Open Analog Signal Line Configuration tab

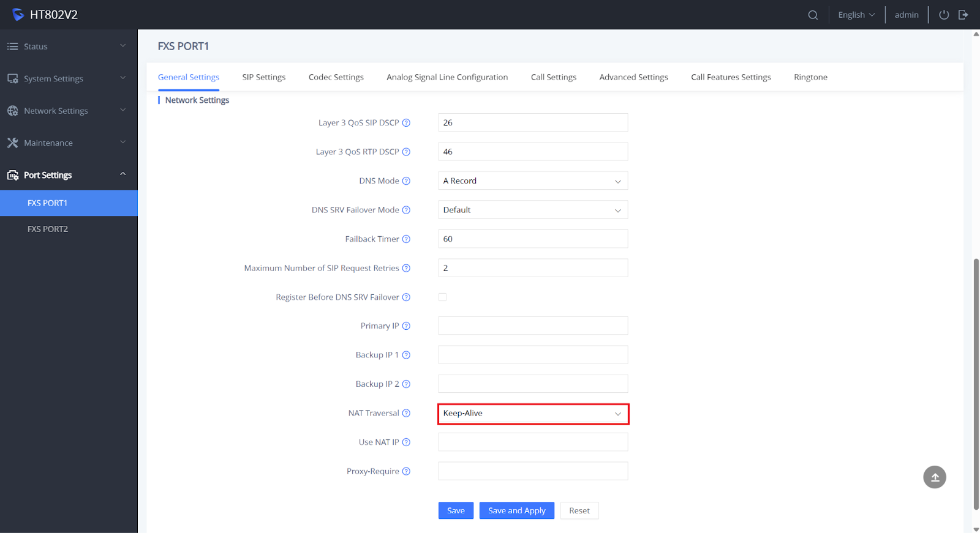(x=447, y=77)
